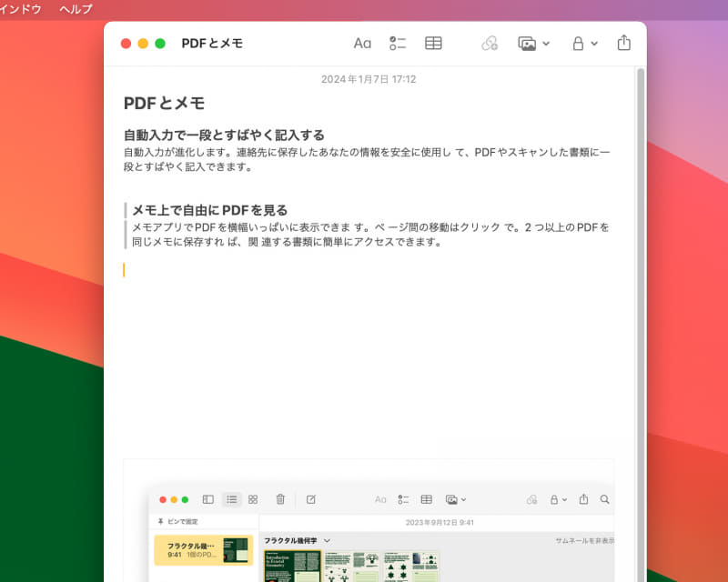Viewport: 728px width, 582px height.
Task: Add a link using the link icon
Action: [x=490, y=42]
